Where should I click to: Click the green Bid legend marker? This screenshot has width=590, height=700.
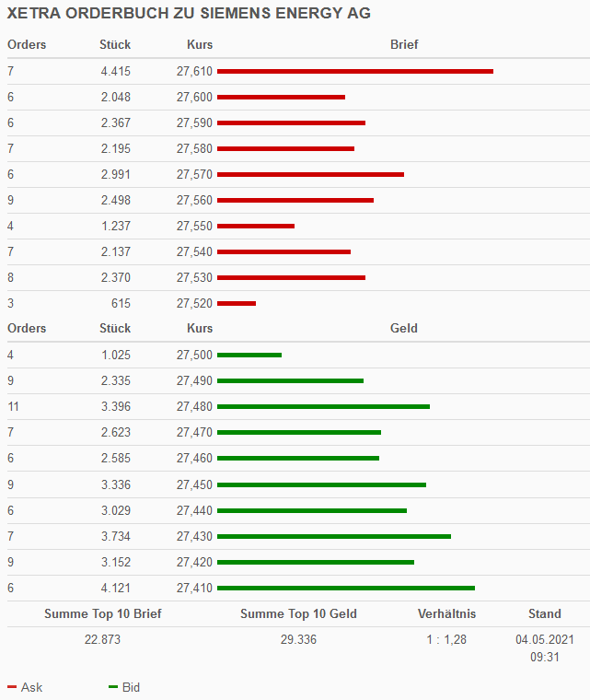click(113, 687)
